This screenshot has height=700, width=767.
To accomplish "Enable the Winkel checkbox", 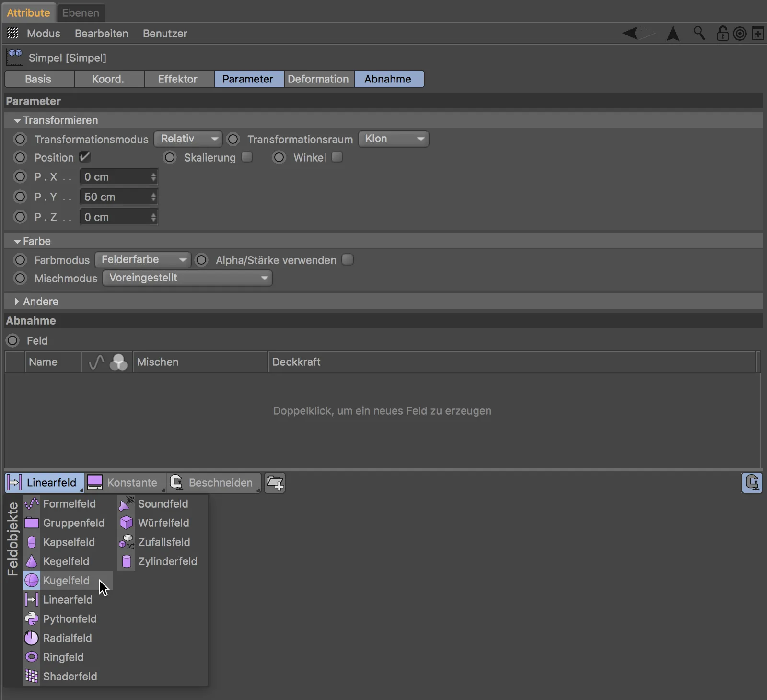I will pos(337,157).
